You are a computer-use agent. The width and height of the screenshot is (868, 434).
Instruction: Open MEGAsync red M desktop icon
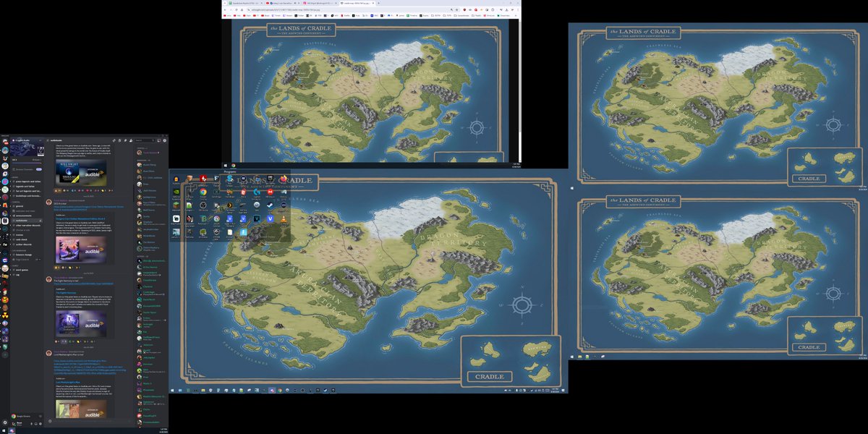tap(270, 192)
